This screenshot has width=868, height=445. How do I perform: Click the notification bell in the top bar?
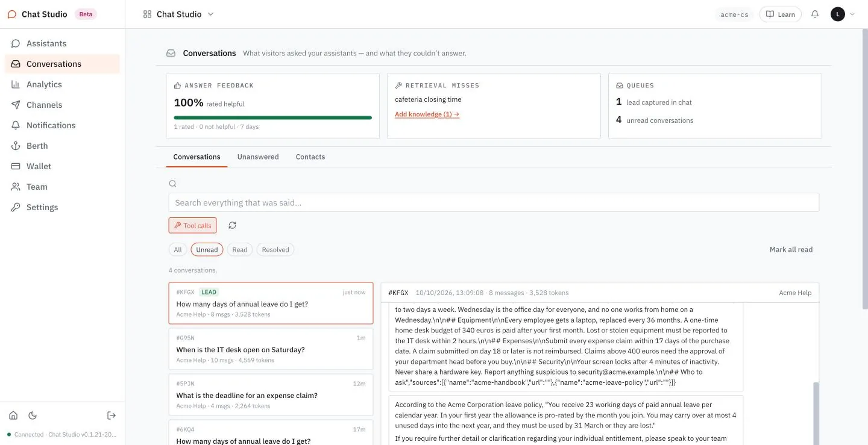(x=815, y=14)
